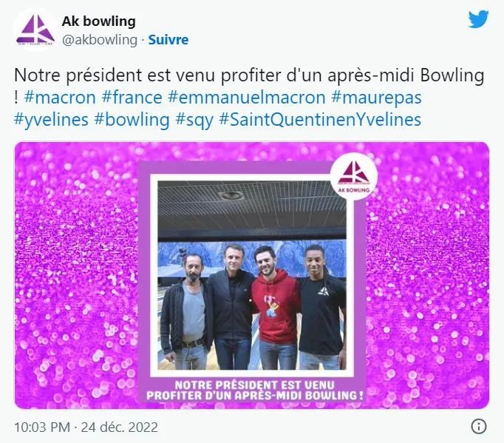
Task: Open the #emmanuelmacron hashtag
Action: click(x=247, y=97)
